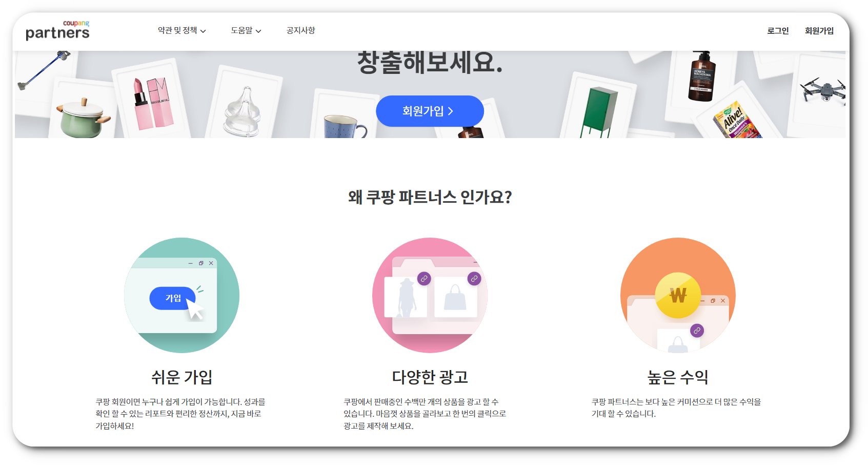Screen dimensions: 868x465
Task: Click the purple link badge on the clothing card
Action: click(423, 279)
